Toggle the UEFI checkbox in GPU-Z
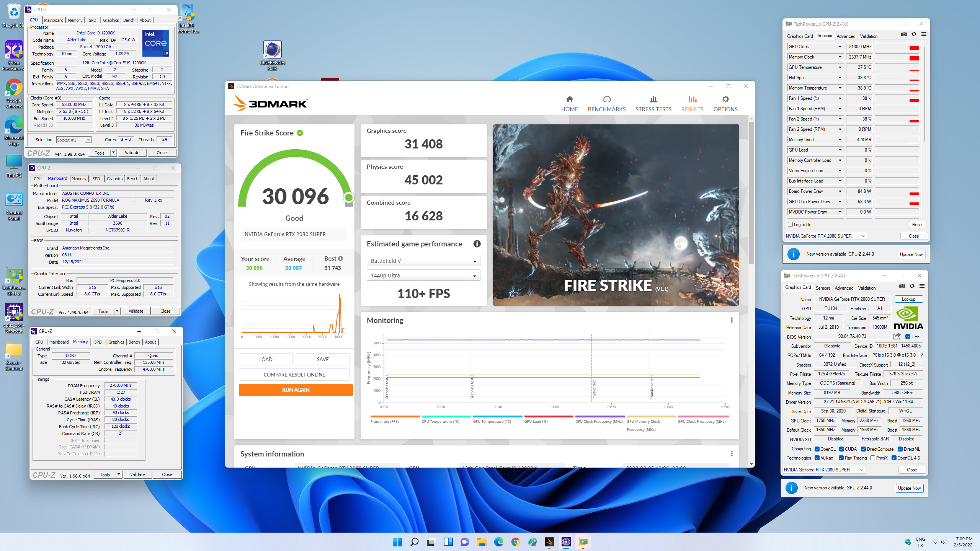Image resolution: width=980 pixels, height=551 pixels. [908, 337]
